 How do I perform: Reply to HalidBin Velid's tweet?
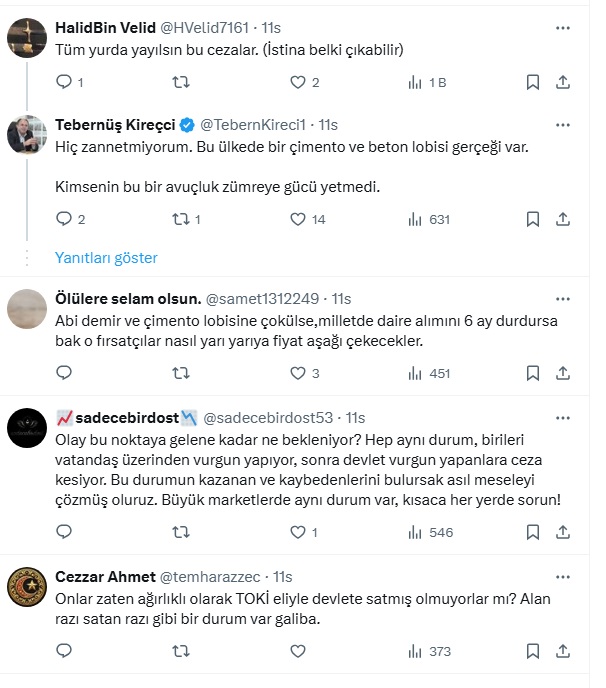coord(64,83)
